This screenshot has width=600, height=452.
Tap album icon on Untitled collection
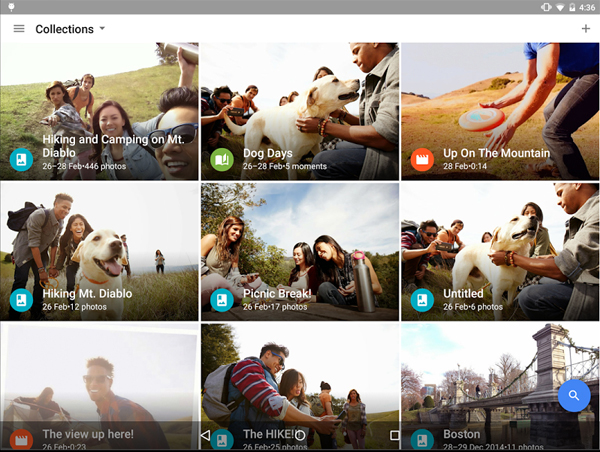(422, 299)
